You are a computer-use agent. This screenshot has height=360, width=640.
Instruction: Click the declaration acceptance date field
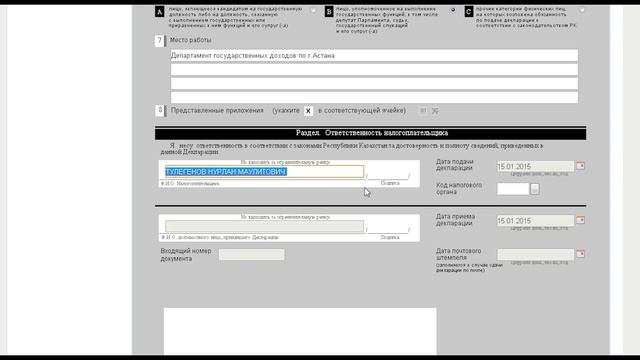pos(535,221)
